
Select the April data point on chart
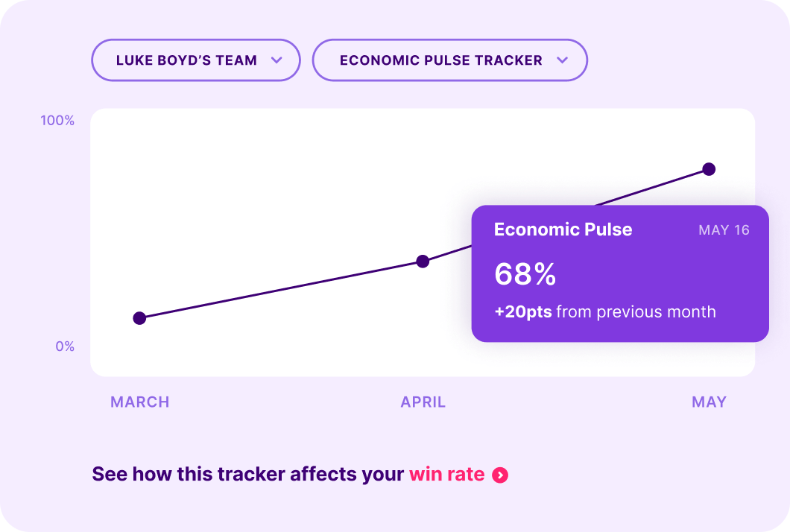(423, 262)
